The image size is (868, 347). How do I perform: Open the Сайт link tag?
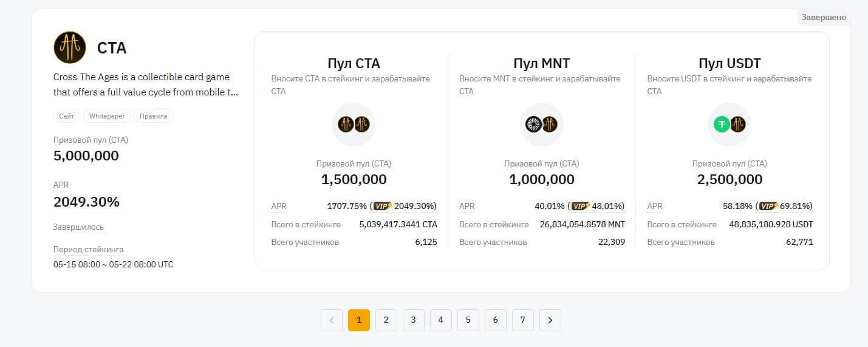(x=67, y=116)
